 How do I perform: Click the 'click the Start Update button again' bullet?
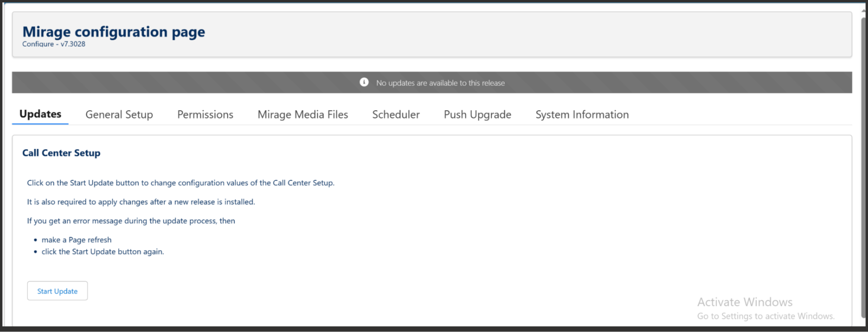[103, 252]
